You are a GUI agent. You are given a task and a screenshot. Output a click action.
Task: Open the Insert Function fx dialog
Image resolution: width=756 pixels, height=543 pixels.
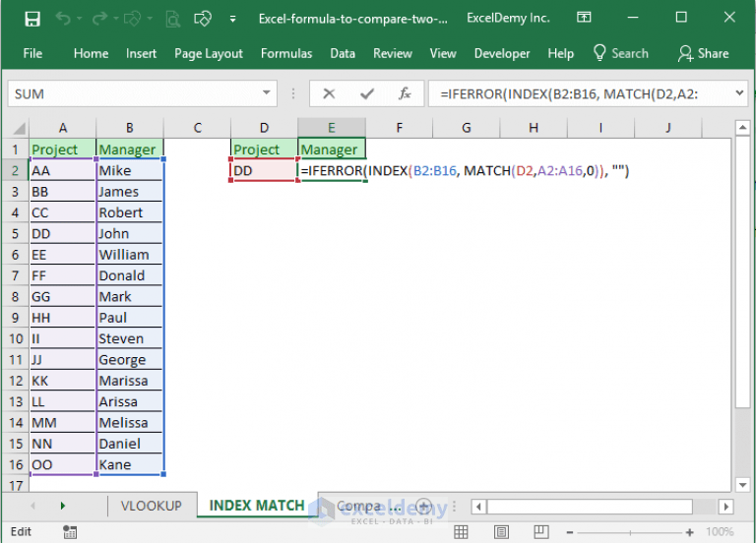(405, 93)
